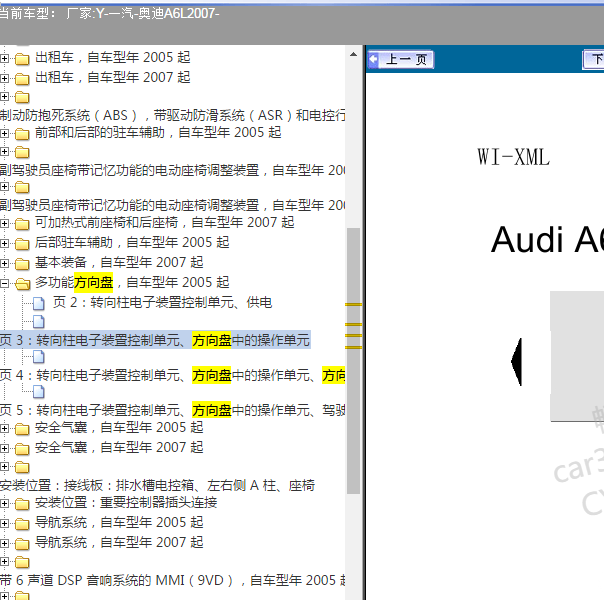This screenshot has height=600, width=604.
Task: Expand the 后部驻车辅助 2005 node
Action: 4,243
